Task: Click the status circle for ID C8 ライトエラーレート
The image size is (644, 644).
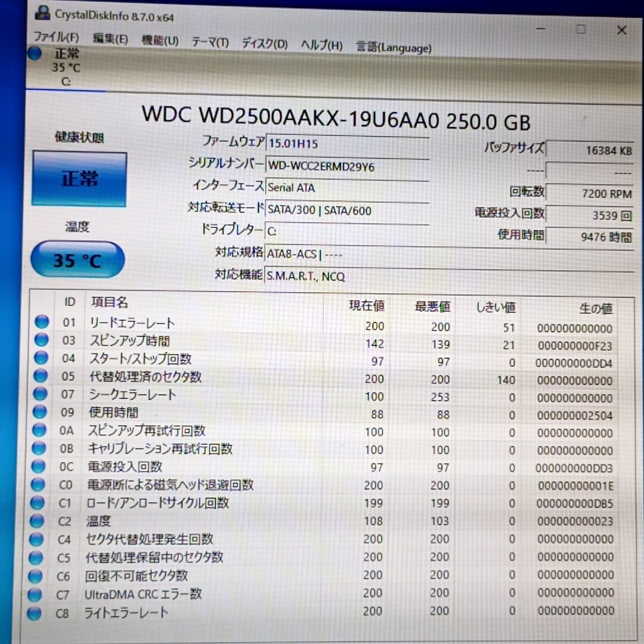Action: (35, 613)
